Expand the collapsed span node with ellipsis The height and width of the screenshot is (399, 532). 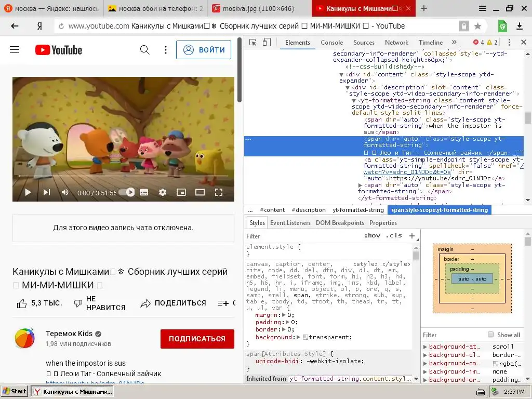361,185
